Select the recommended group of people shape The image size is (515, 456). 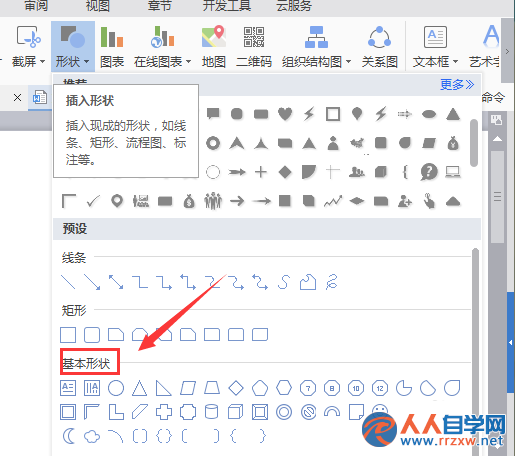point(213,201)
